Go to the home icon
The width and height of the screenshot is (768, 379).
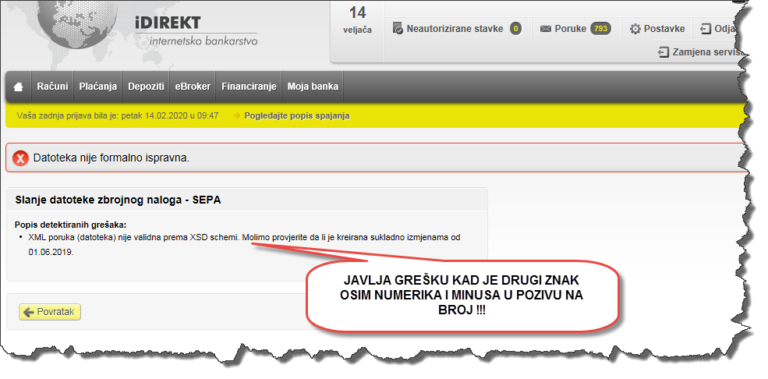[19, 87]
